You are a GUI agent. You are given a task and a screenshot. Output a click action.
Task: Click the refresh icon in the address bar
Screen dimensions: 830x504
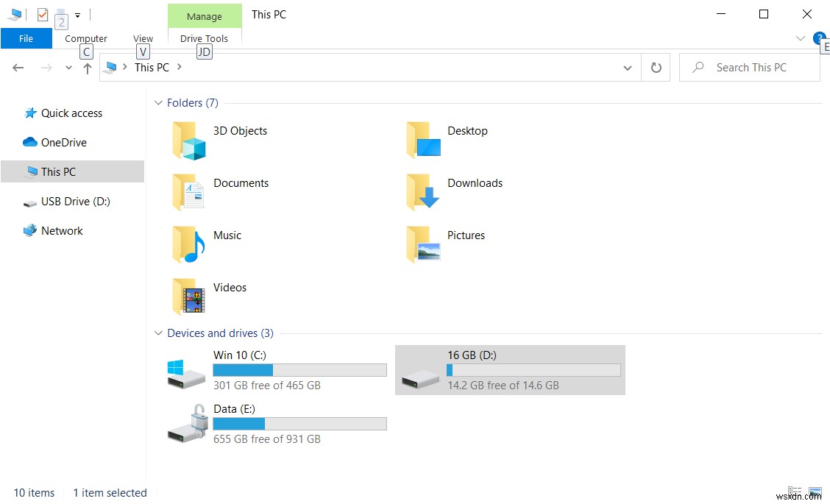tap(654, 67)
